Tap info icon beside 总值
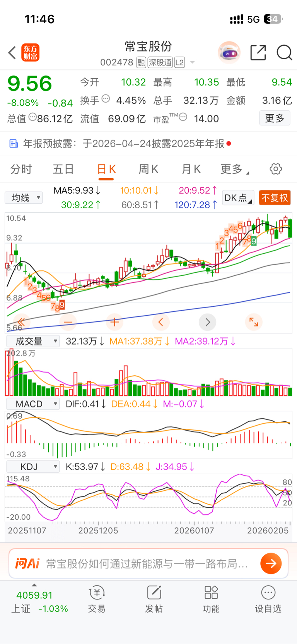Image resolution: width=297 pixels, height=644 pixels. coord(32,117)
